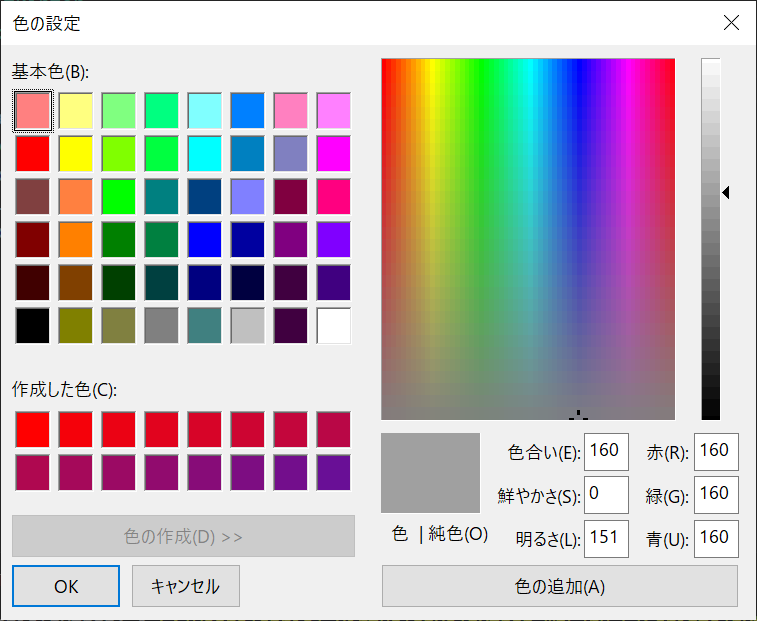Viewport: 757px width, 621px height.
Task: Click the luminosity slider arrow marker
Action: [x=726, y=192]
